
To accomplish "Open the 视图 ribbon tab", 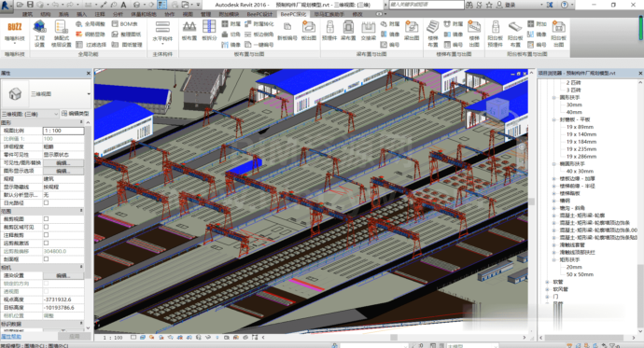I will (x=188, y=14).
